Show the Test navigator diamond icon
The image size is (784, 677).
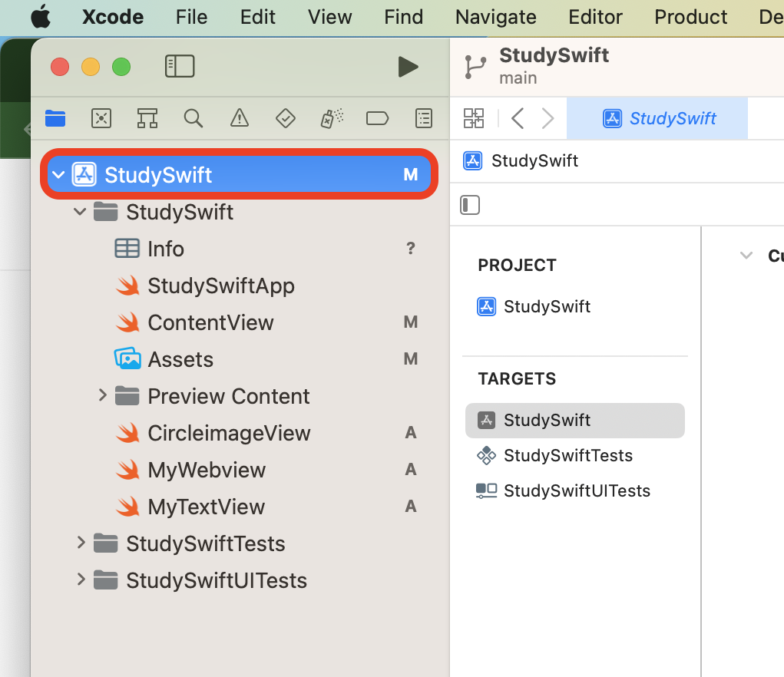(x=286, y=118)
